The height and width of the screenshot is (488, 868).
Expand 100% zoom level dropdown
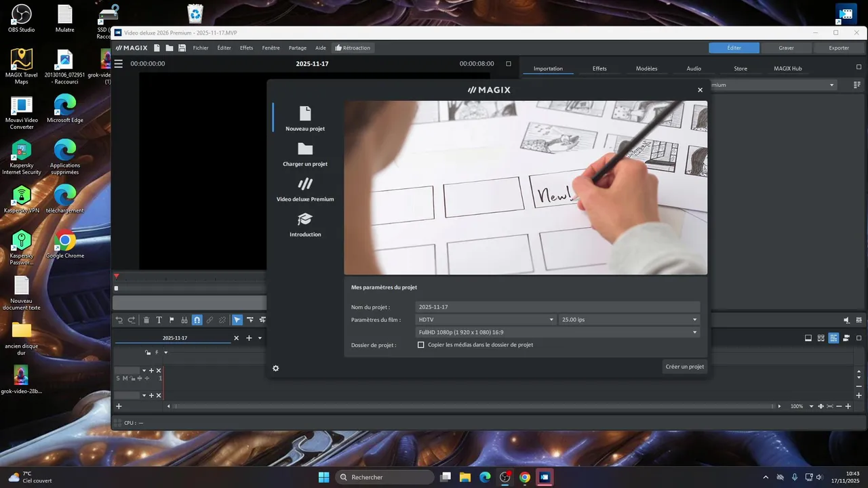click(x=812, y=407)
